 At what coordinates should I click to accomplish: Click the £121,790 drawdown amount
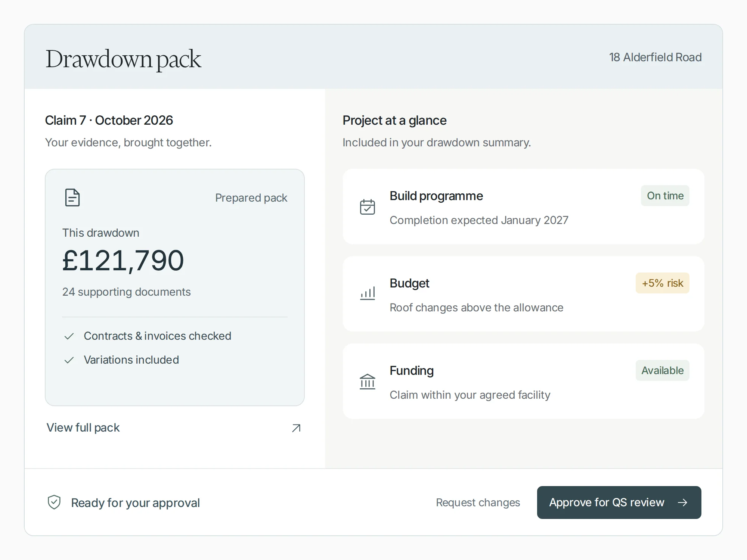click(x=123, y=261)
